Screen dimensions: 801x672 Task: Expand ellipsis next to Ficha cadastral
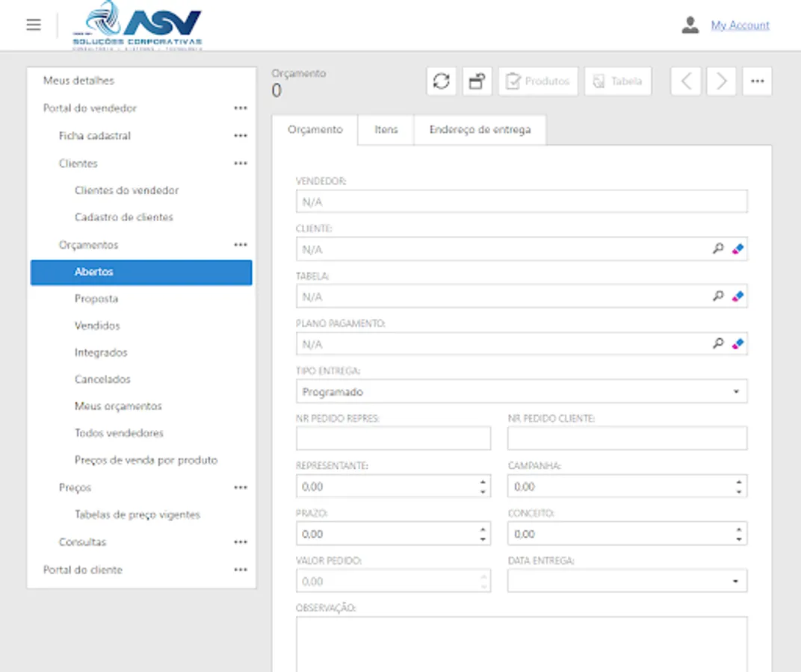point(241,136)
